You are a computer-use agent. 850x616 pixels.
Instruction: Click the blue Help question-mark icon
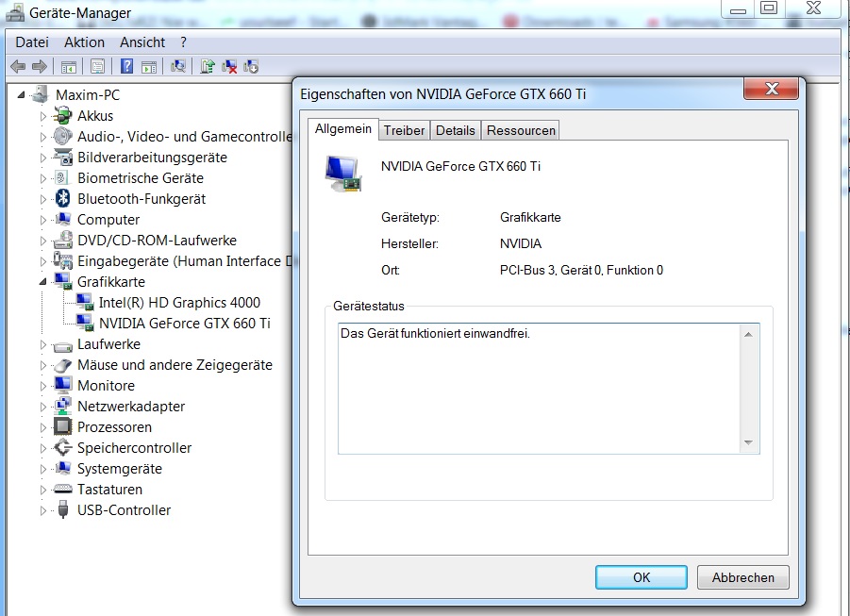[x=126, y=66]
